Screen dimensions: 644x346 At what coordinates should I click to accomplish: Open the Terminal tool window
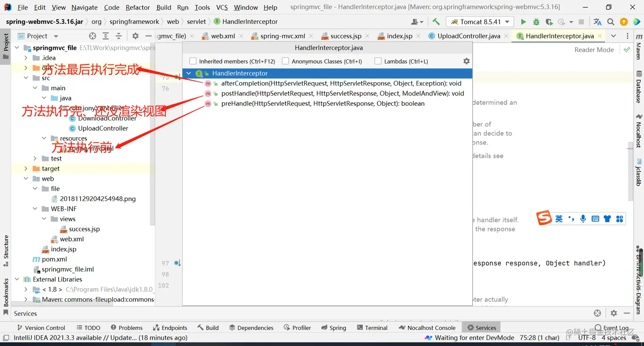pos(372,328)
